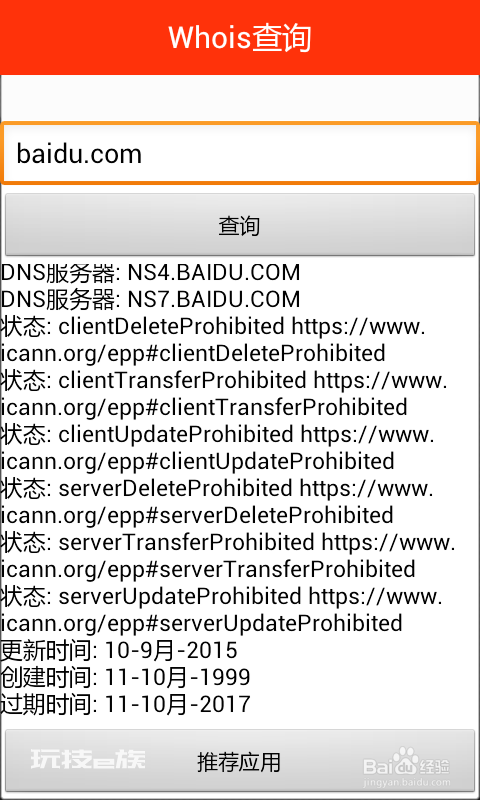The height and width of the screenshot is (800, 480).
Task: Tap the 查询 query button
Action: tap(240, 225)
